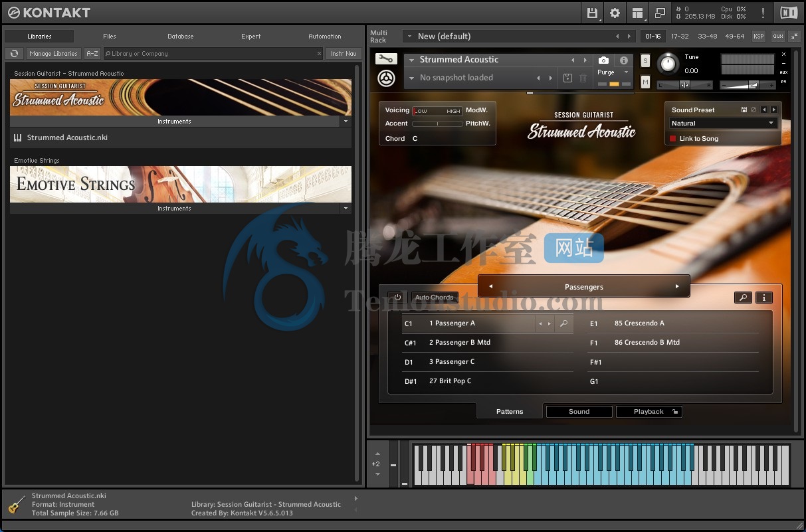This screenshot has height=532, width=806.
Task: Show rack channels 33-48
Action: click(x=707, y=37)
